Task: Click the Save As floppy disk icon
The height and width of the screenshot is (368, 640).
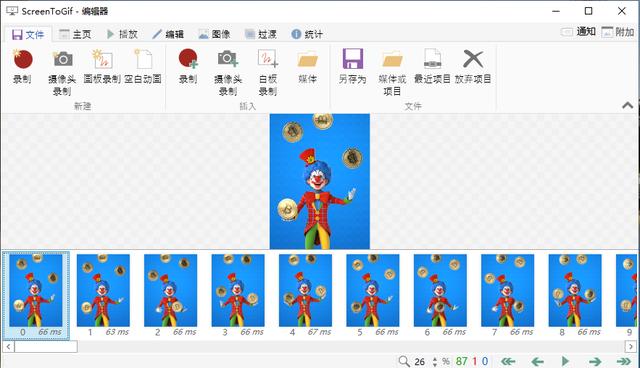Action: pos(352,67)
